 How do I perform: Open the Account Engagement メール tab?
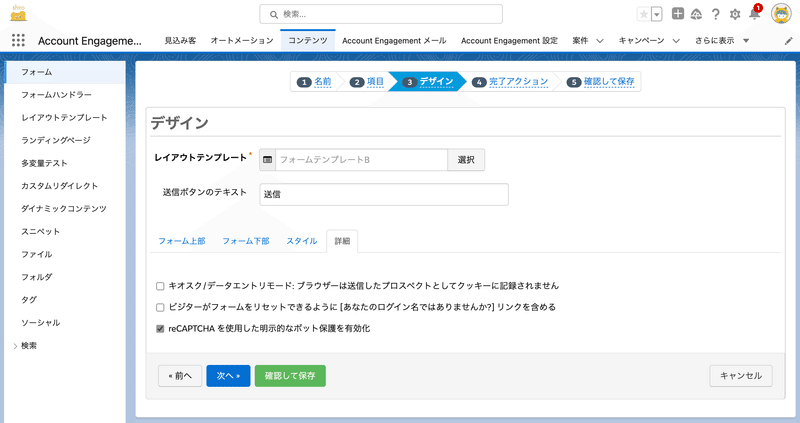(x=394, y=40)
